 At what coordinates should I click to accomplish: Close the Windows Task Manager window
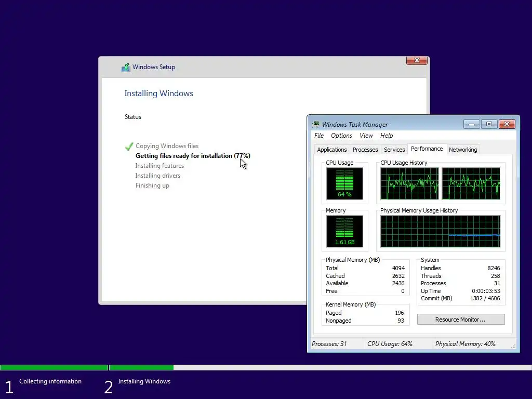coord(507,124)
